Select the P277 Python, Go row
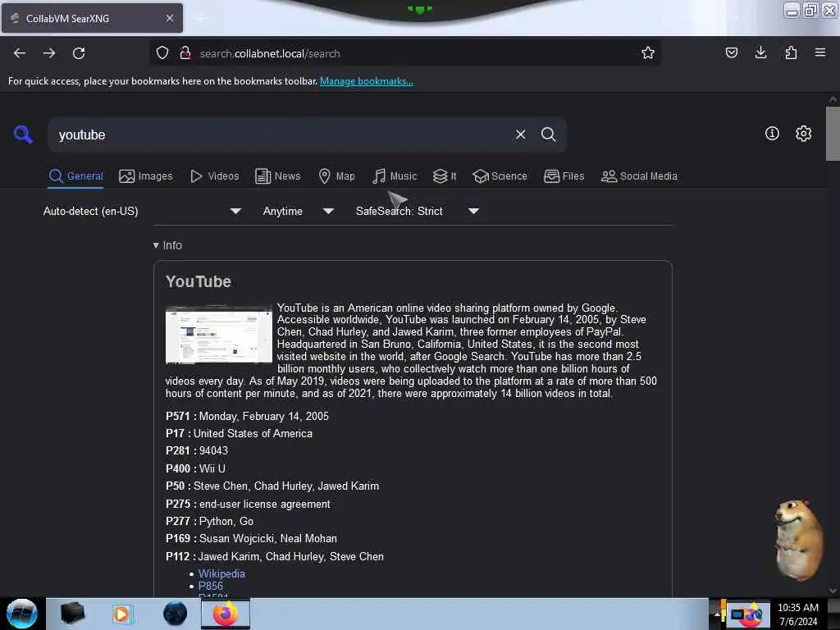This screenshot has height=630, width=840. pos(209,521)
